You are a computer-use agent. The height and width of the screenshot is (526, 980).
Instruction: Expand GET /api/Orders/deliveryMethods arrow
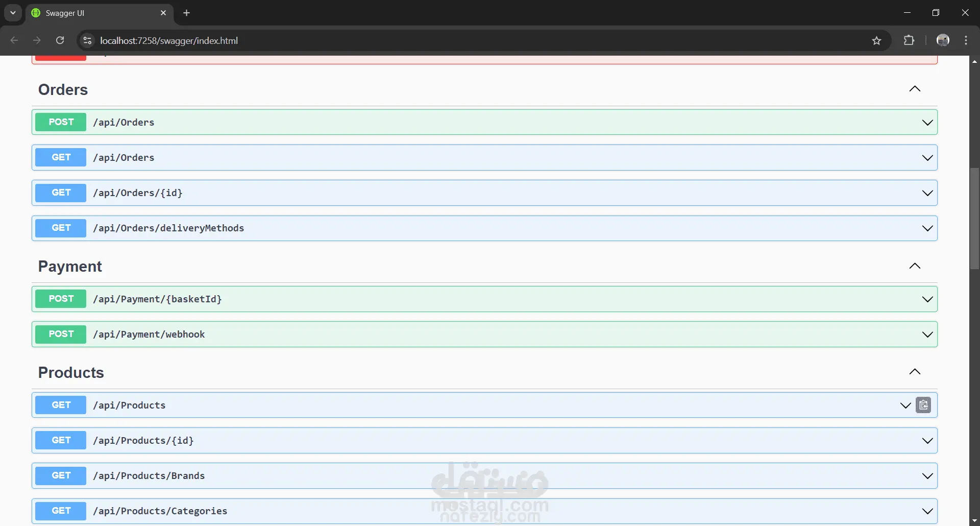pyautogui.click(x=927, y=228)
